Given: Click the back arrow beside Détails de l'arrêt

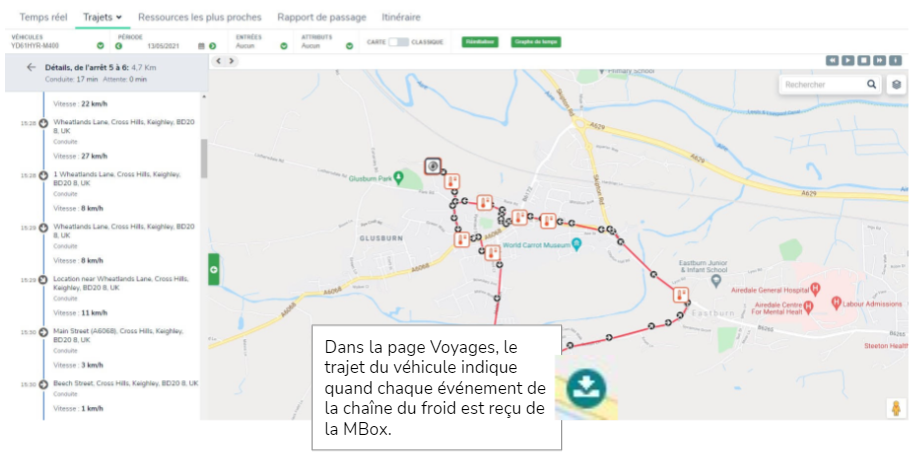Looking at the screenshot, I should click(x=31, y=67).
